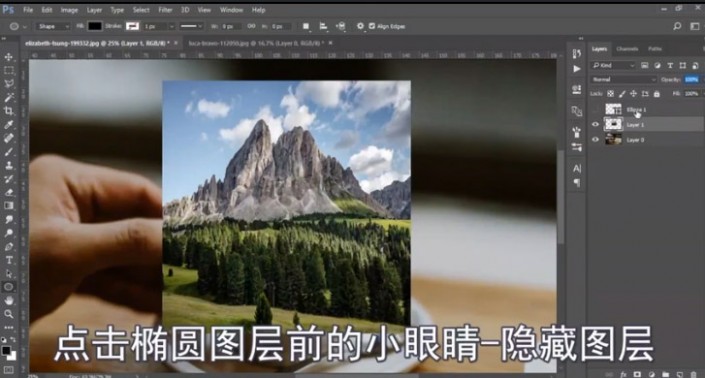Select the History Brush tool
Image resolution: width=705 pixels, height=378 pixels.
(9, 178)
